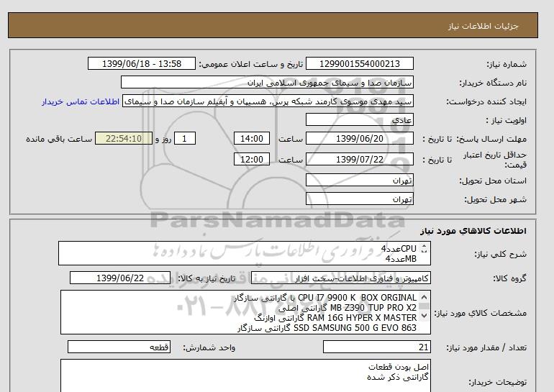Click the need number field 1299001554000213
The height and width of the screenshot is (392, 554).
[360, 64]
